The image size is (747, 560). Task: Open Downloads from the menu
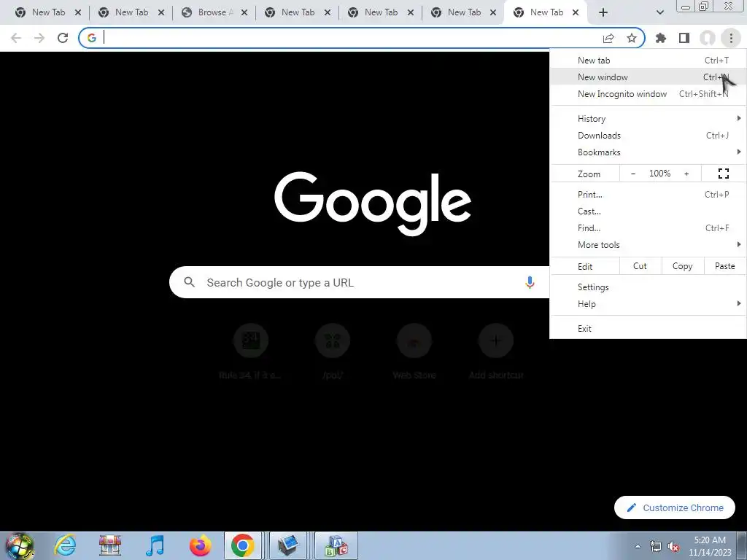(648, 135)
